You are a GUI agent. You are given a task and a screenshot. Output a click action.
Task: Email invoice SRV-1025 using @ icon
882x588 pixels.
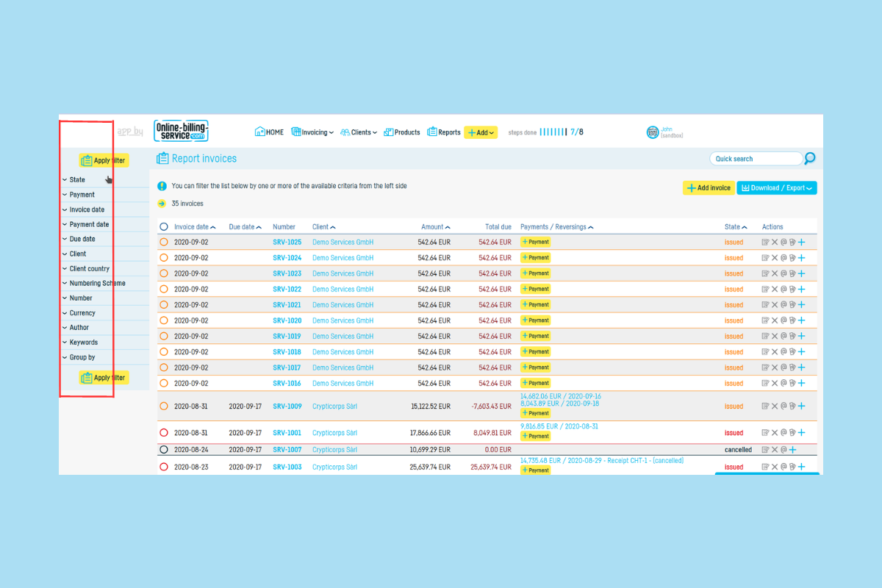click(784, 242)
